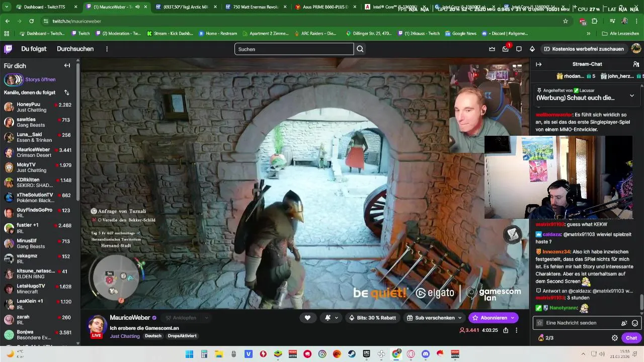This screenshot has height=362, width=644.
Task: Open Storys öffnen link
Action: tap(40, 79)
